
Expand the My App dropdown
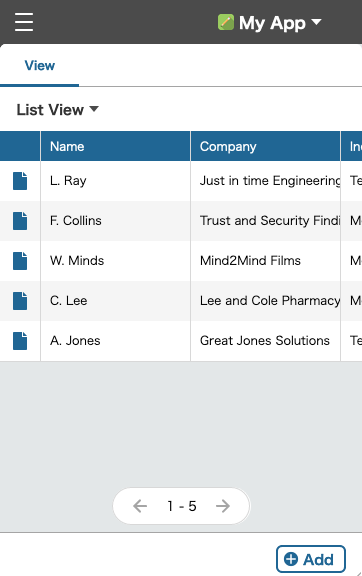(x=316, y=22)
